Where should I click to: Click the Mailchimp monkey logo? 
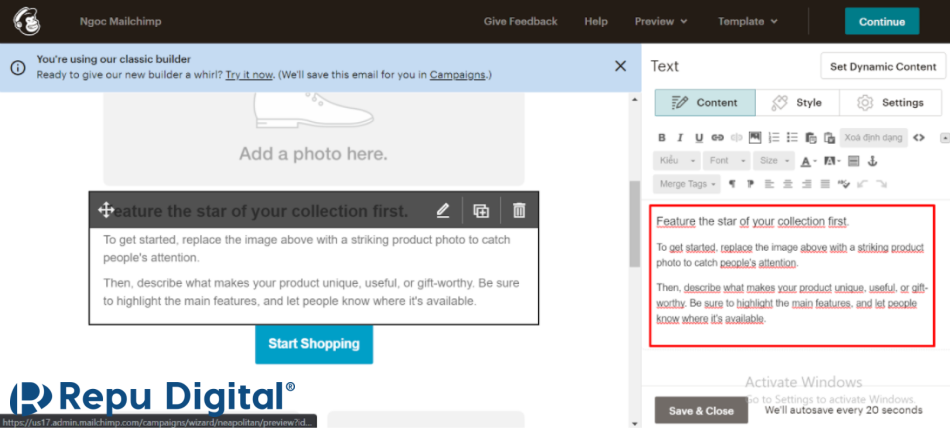pyautogui.click(x=27, y=21)
